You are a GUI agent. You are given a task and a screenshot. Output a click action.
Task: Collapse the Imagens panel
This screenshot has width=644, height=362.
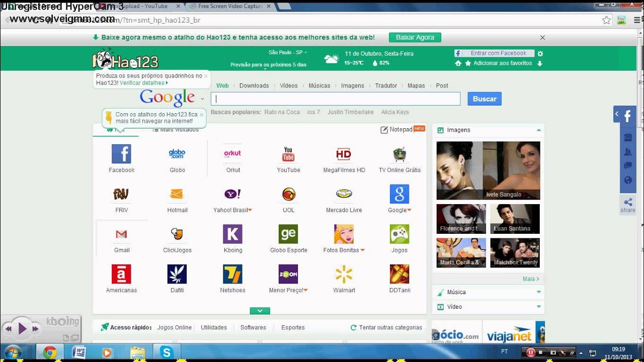click(x=539, y=130)
